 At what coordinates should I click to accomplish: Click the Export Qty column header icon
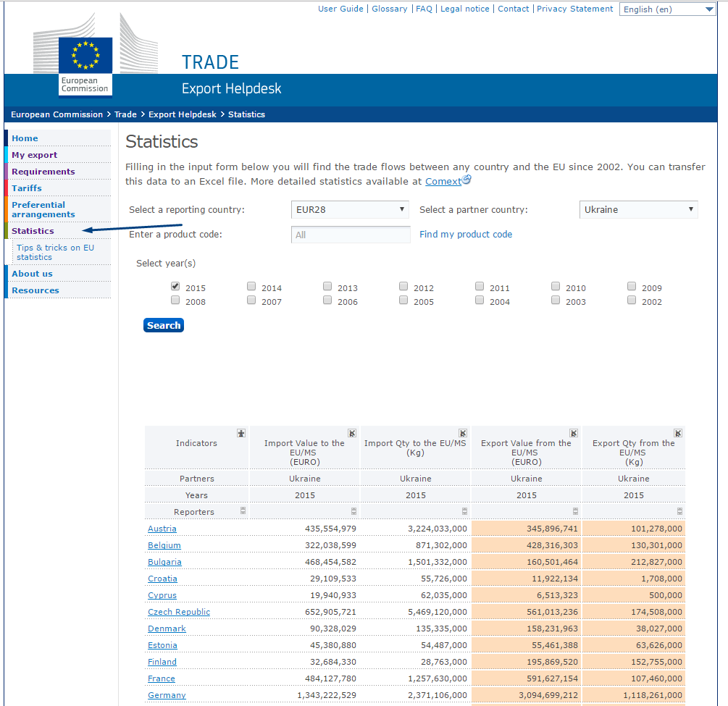tap(677, 433)
